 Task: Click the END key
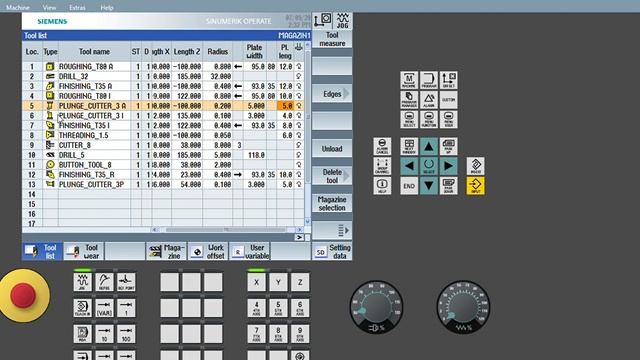(x=409, y=185)
